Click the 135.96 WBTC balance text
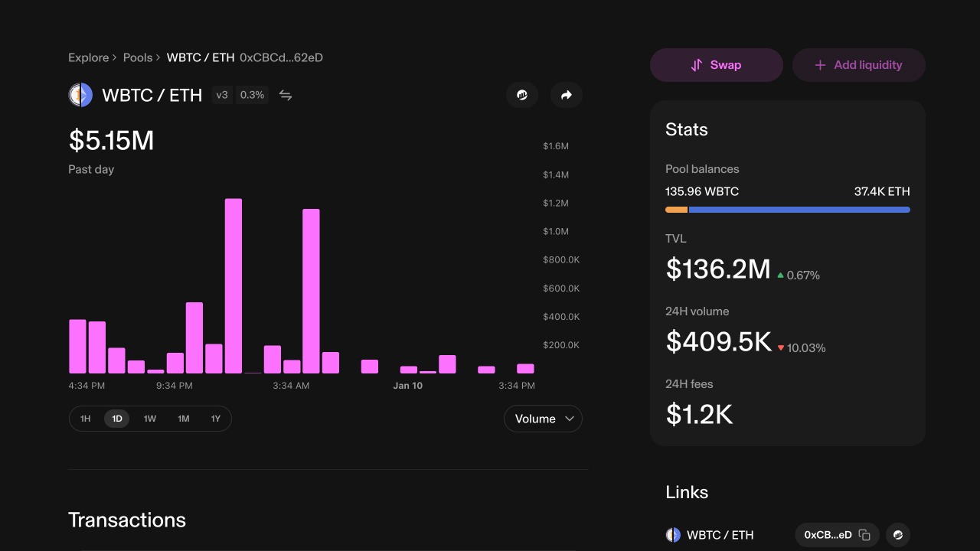Viewport: 980px width, 551px height. [702, 191]
